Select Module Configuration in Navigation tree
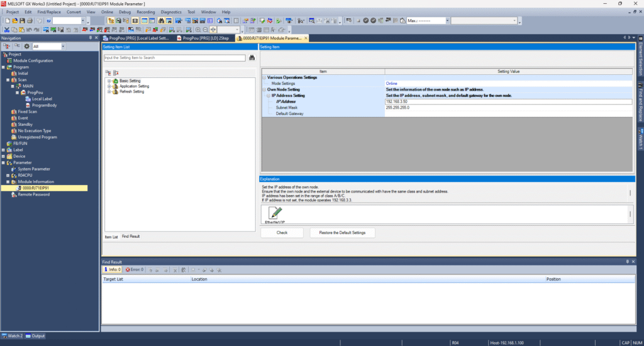The width and height of the screenshot is (644, 346). [x=33, y=61]
